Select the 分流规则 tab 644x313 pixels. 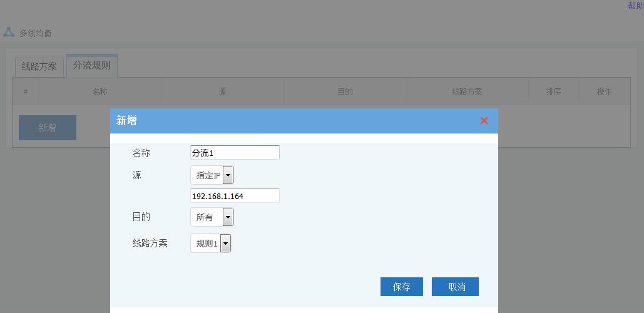[x=91, y=66]
